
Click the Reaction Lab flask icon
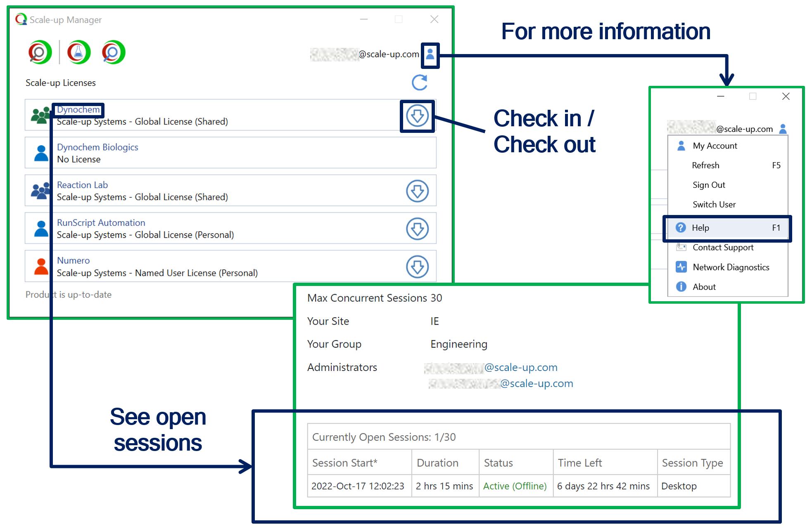[x=78, y=52]
